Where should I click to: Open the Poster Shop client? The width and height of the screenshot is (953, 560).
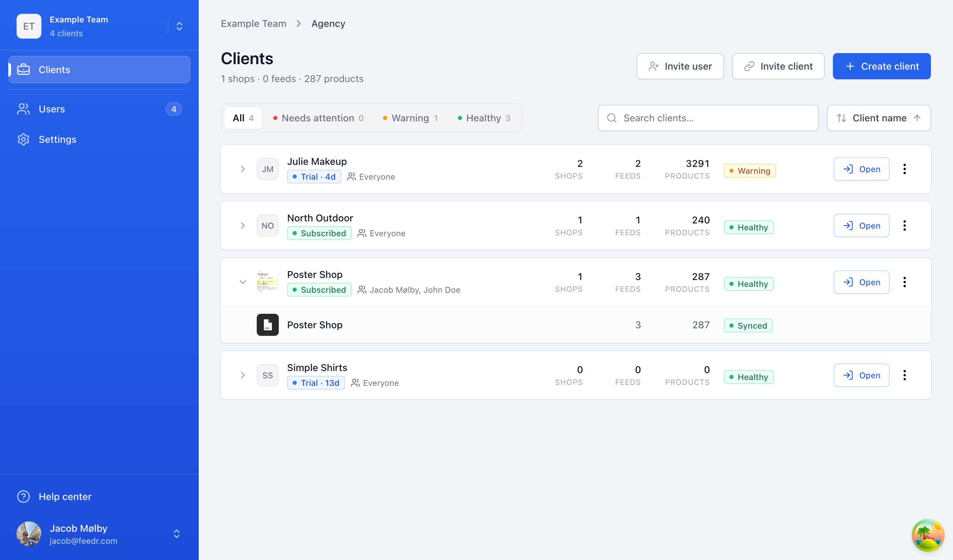click(861, 282)
